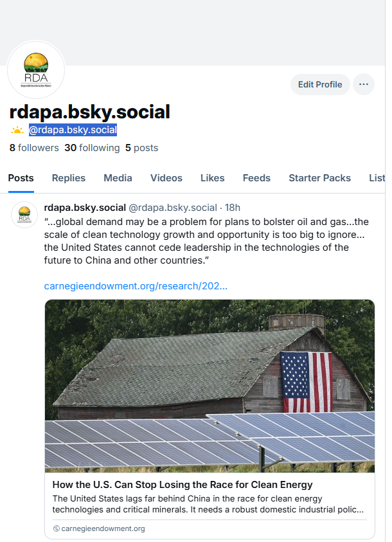Follow the carnegieendowment.org research link
Image resolution: width=392 pixels, height=542 pixels.
[136, 285]
